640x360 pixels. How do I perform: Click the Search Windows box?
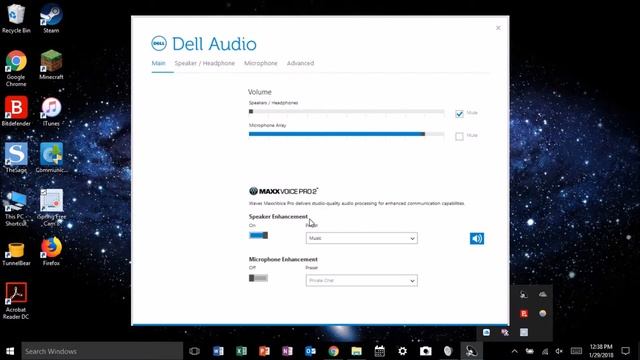coord(102,351)
